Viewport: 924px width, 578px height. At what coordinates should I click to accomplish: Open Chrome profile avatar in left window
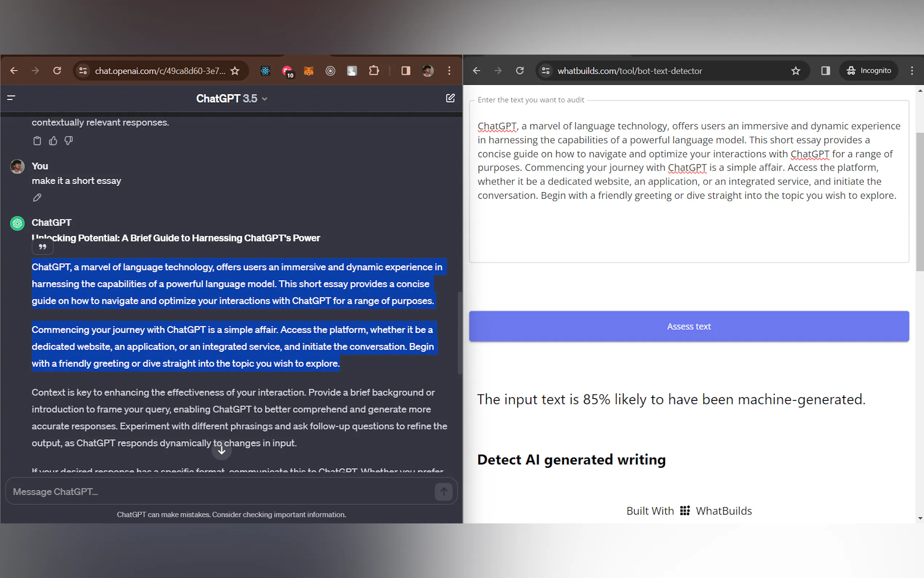[x=427, y=71]
